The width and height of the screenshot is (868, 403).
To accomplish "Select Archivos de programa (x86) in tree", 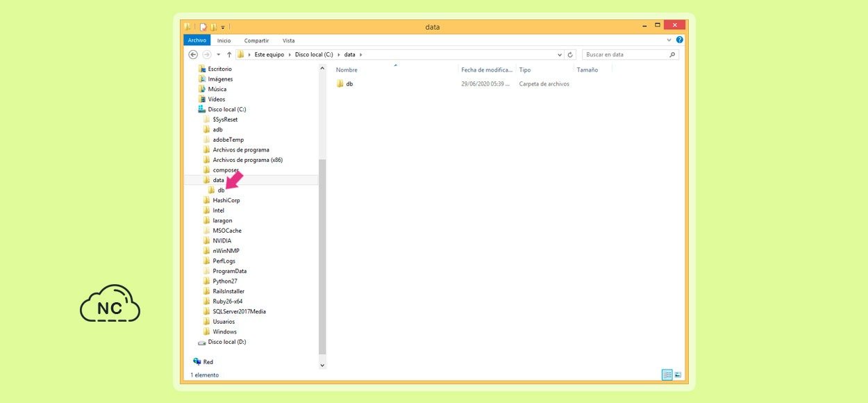I will (x=247, y=160).
